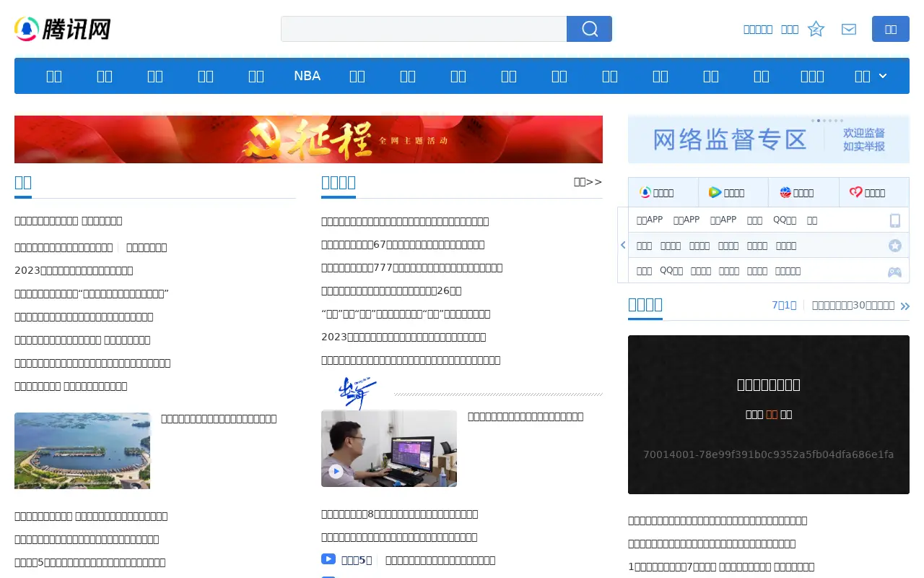Click the left chevron beside the services panel
Viewport: 924px width, 578px height.
[x=623, y=245]
